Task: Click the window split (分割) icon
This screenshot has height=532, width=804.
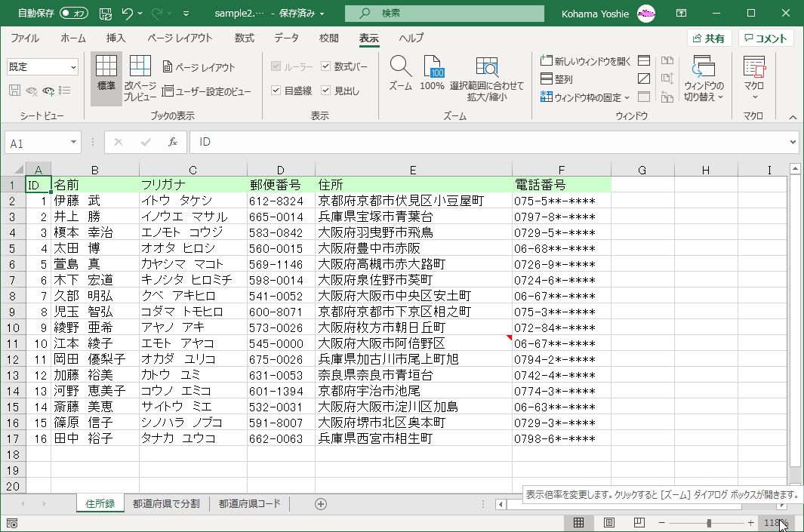Action: [644, 61]
